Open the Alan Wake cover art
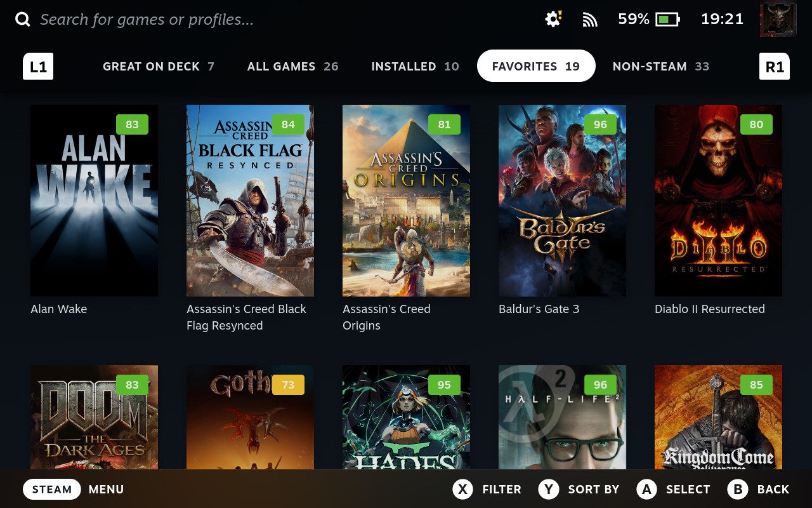Viewport: 812px width, 508px height. click(94, 201)
